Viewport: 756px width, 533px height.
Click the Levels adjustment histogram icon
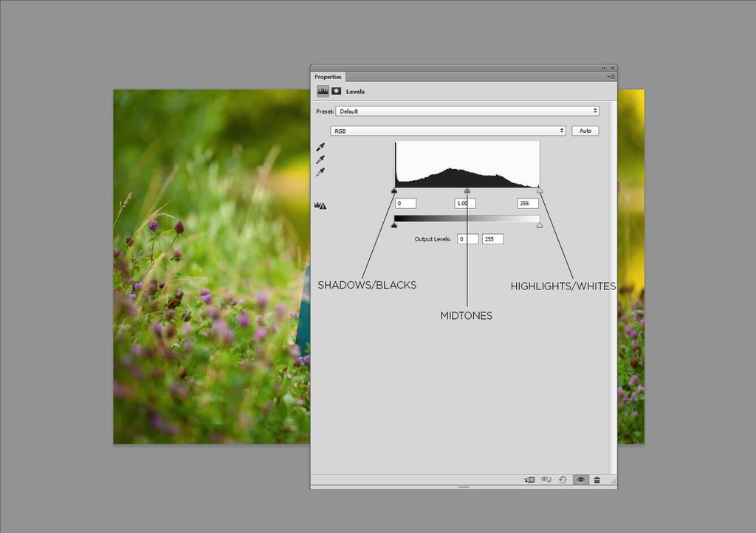323,91
